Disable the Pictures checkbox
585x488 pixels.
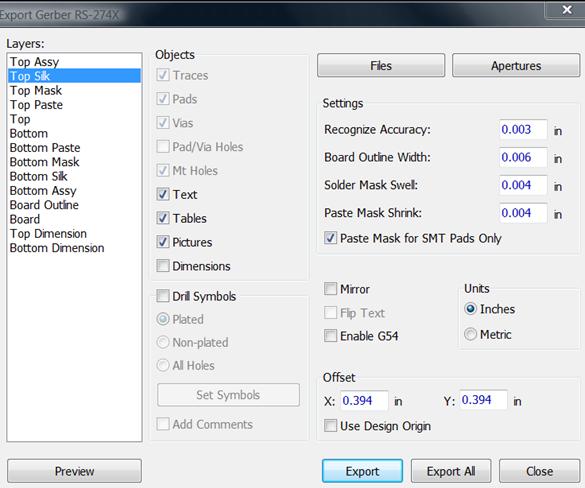163,242
